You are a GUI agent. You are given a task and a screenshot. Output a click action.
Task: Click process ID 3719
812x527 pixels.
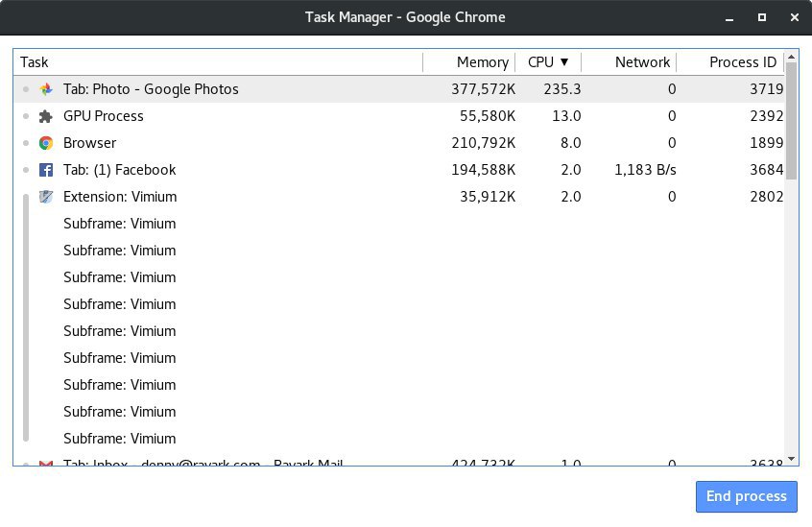click(x=767, y=89)
